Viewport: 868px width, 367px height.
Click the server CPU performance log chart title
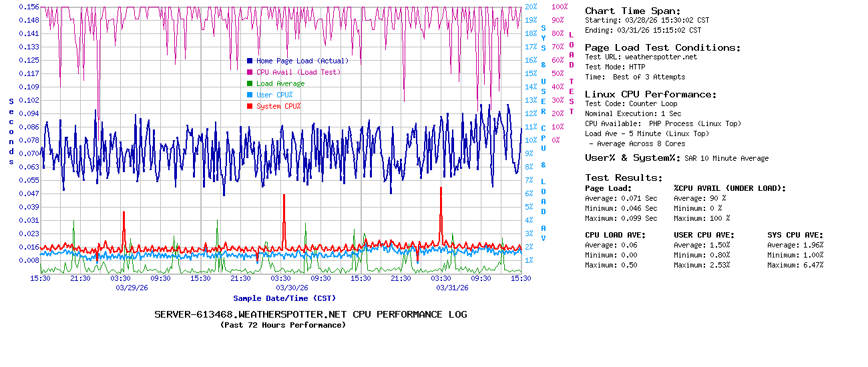point(310,314)
